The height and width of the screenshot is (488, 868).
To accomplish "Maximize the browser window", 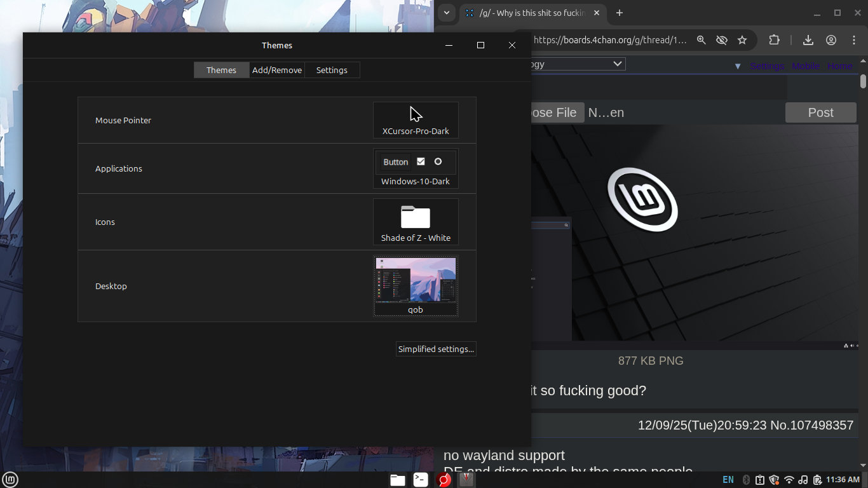I will pos(837,13).
